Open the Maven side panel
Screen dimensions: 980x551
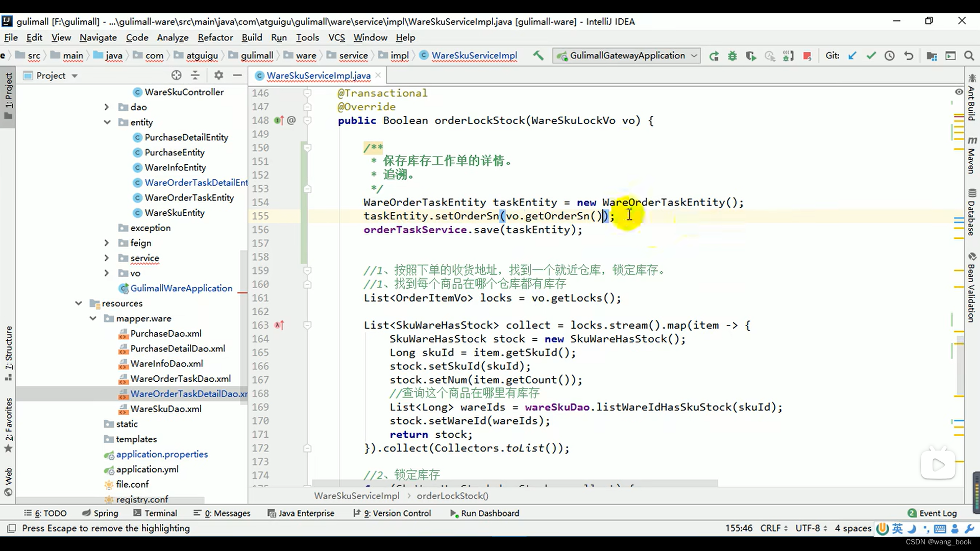(972, 155)
